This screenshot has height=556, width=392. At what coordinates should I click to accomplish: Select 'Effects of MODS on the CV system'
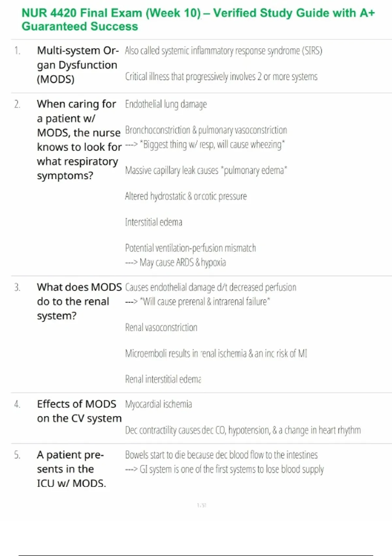(x=79, y=411)
